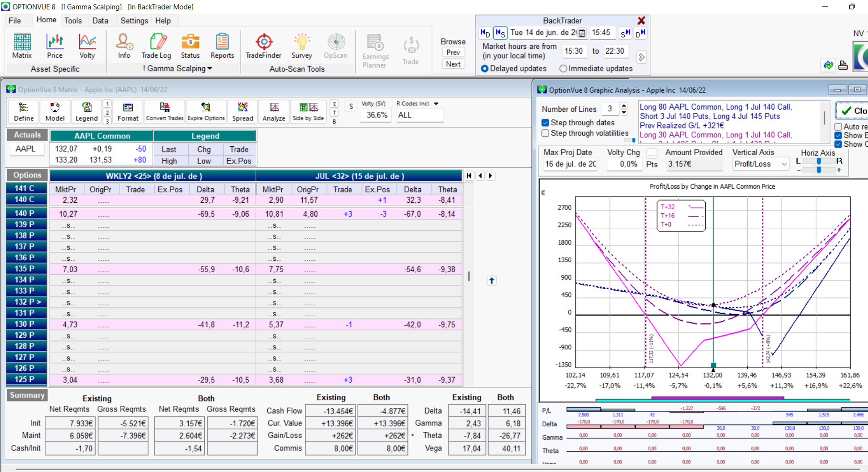Click the blue up arrow beside options table
The image size is (868, 472).
tap(491, 281)
